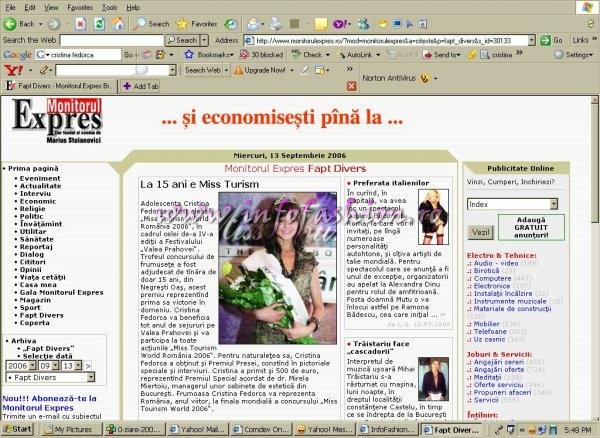Click the Start button on taskbar
The height and width of the screenshot is (438, 600).
point(20,428)
